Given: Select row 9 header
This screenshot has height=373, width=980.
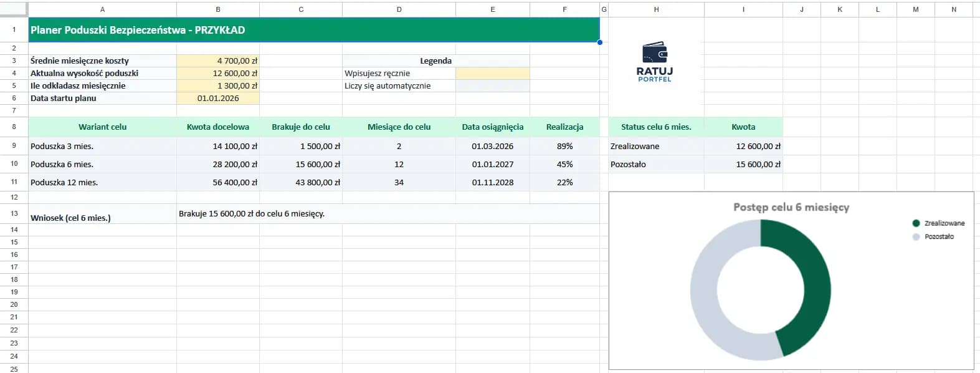Looking at the screenshot, I should click(14, 146).
